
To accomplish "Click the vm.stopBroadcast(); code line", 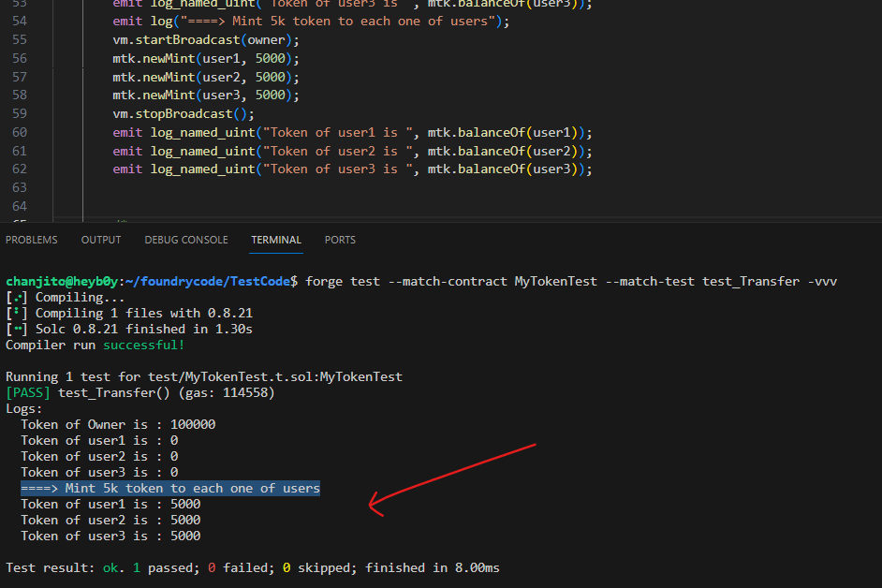I will pyautogui.click(x=184, y=113).
